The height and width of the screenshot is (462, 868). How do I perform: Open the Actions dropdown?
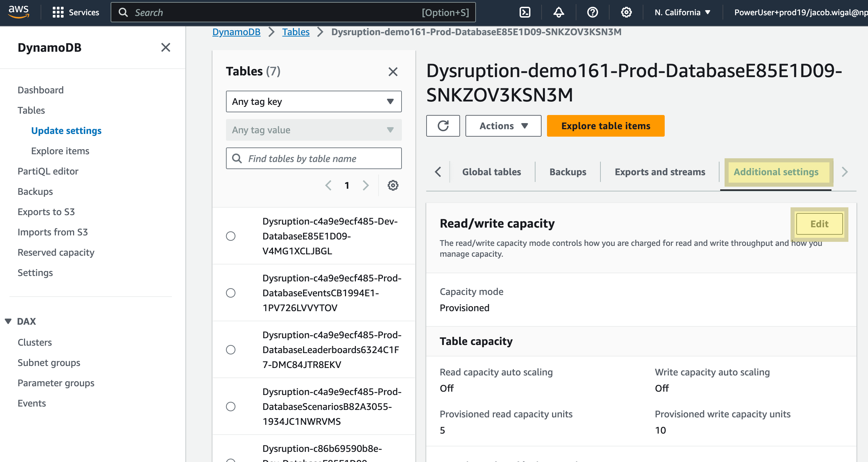(x=503, y=126)
